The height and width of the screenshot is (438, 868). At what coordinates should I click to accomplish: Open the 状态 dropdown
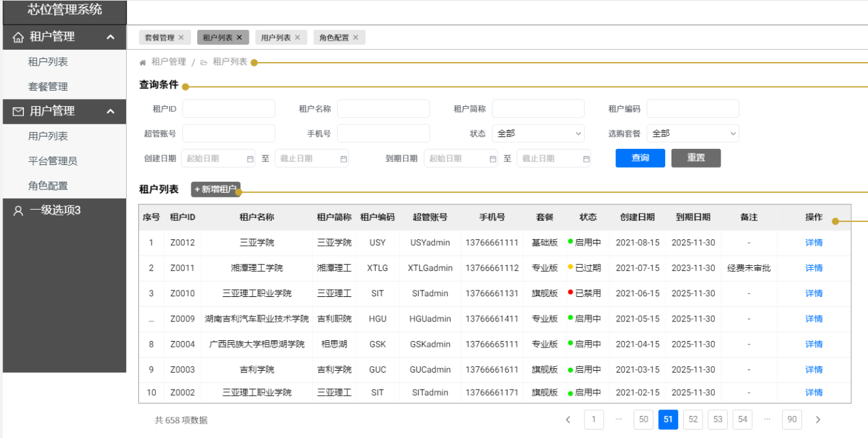tap(538, 134)
